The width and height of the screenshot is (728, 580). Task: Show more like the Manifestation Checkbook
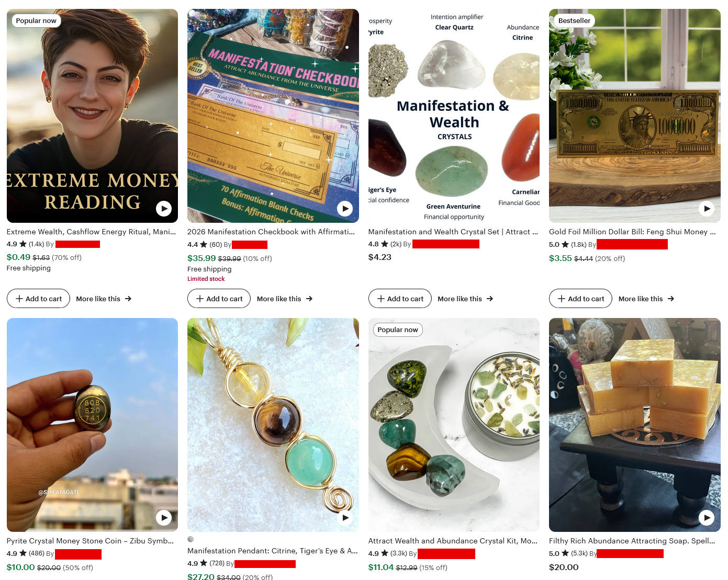(285, 299)
